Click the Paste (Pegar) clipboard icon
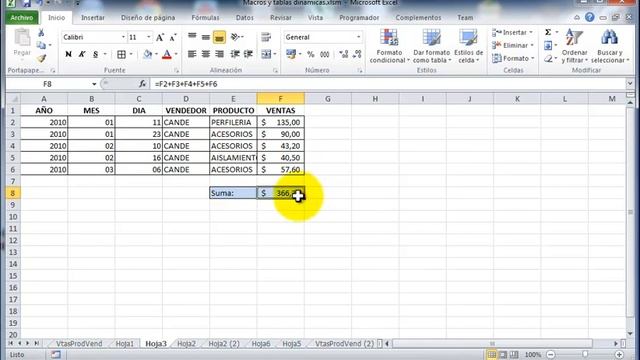This screenshot has width=640, height=360. 22,38
